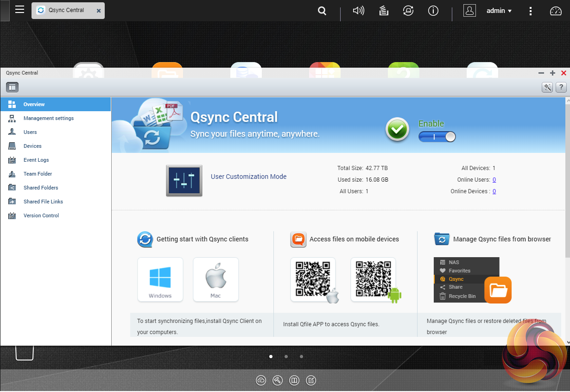
Task: Open event notifications info icon
Action: tap(433, 11)
